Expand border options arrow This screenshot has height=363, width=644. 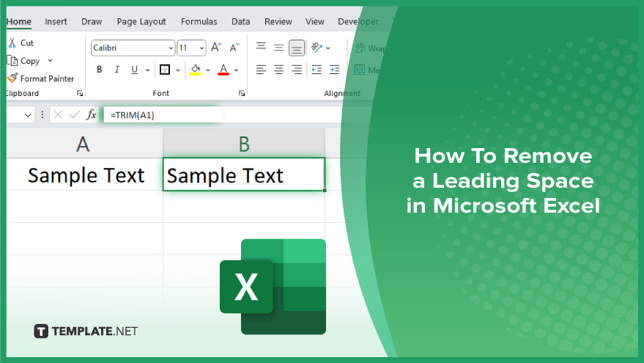coord(178,70)
